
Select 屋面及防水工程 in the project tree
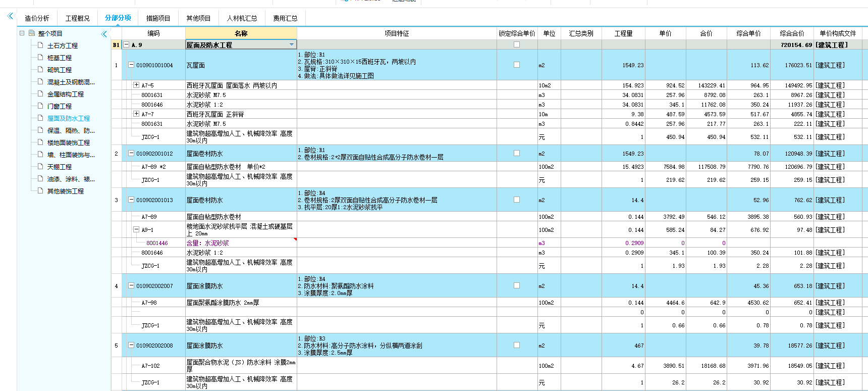[69, 118]
